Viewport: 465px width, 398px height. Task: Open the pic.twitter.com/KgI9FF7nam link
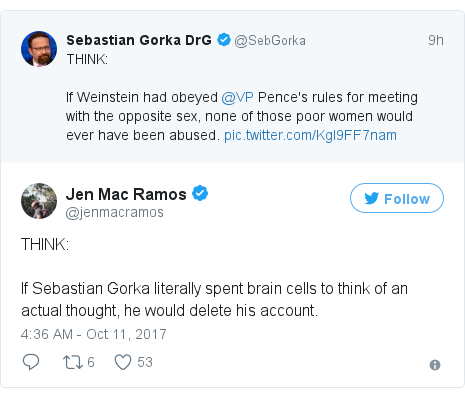[310, 135]
